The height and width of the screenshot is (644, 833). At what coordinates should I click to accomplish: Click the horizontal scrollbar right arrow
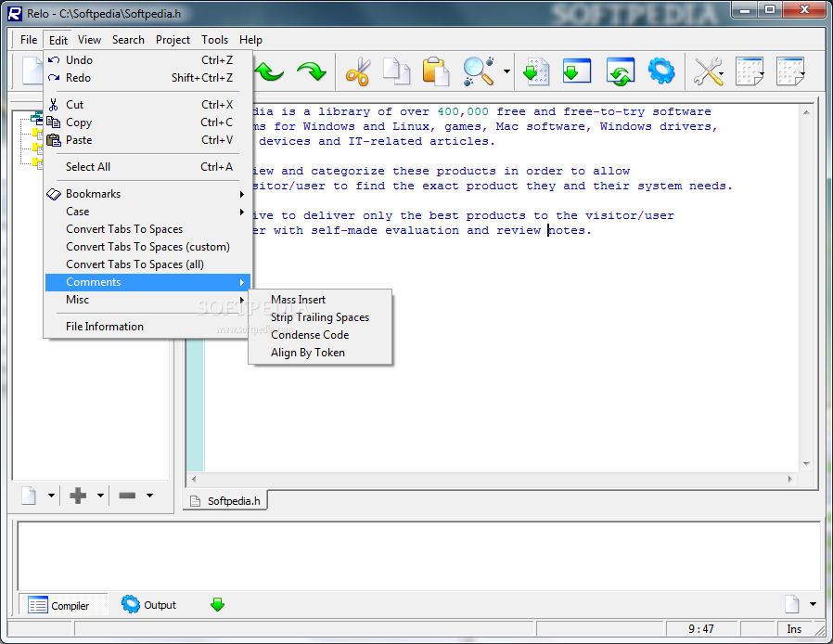pyautogui.click(x=790, y=479)
